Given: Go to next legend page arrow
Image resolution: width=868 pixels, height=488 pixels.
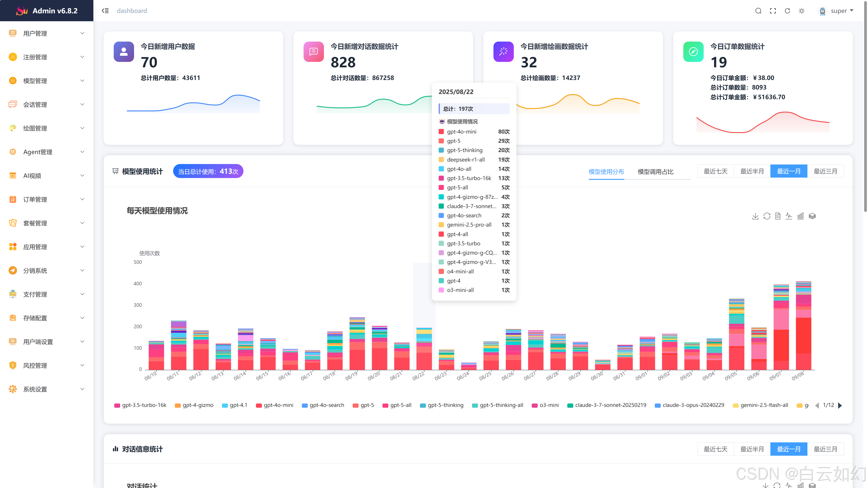Looking at the screenshot, I should click(x=840, y=406).
